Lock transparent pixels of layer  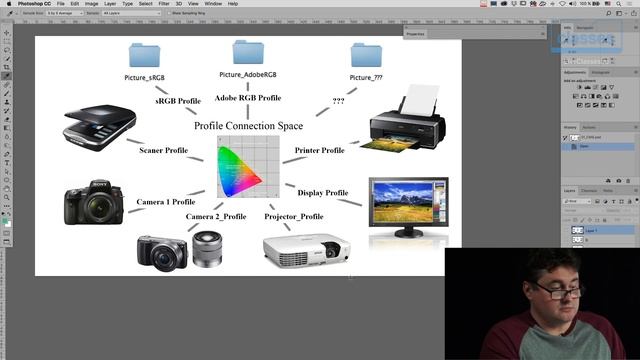pyautogui.click(x=575, y=220)
